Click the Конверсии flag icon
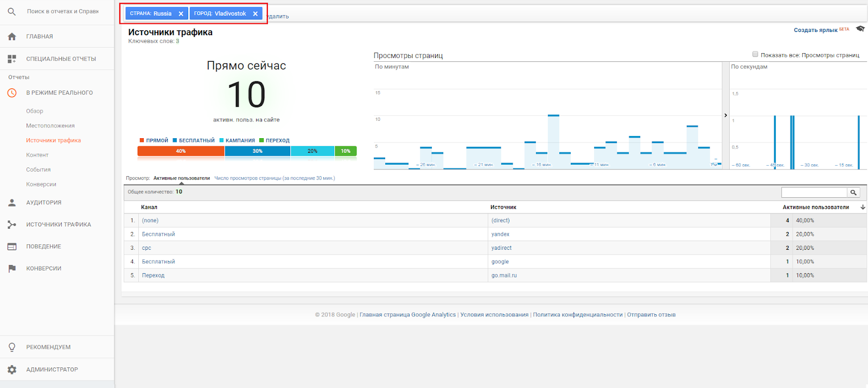The width and height of the screenshot is (868, 388). [x=12, y=268]
